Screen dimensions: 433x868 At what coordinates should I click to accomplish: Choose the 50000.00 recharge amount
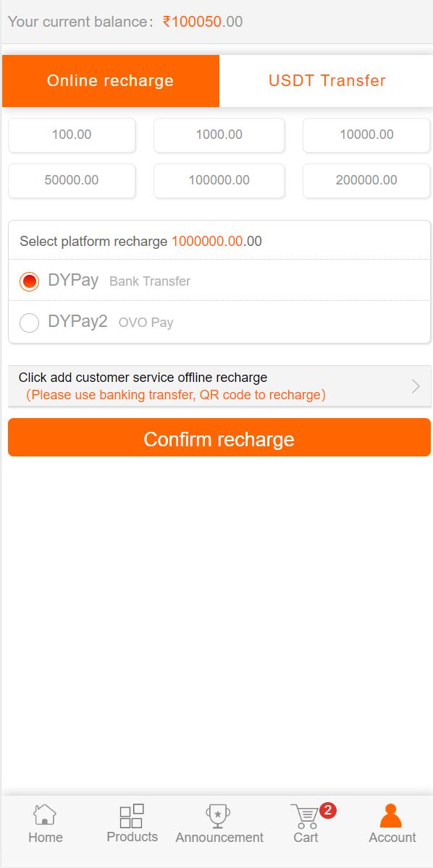72,180
